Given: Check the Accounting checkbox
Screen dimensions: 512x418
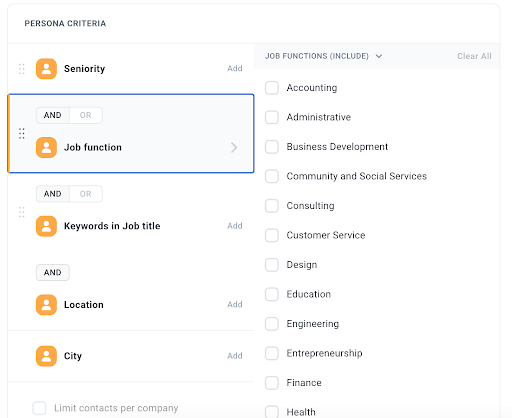Looking at the screenshot, I should coord(272,88).
